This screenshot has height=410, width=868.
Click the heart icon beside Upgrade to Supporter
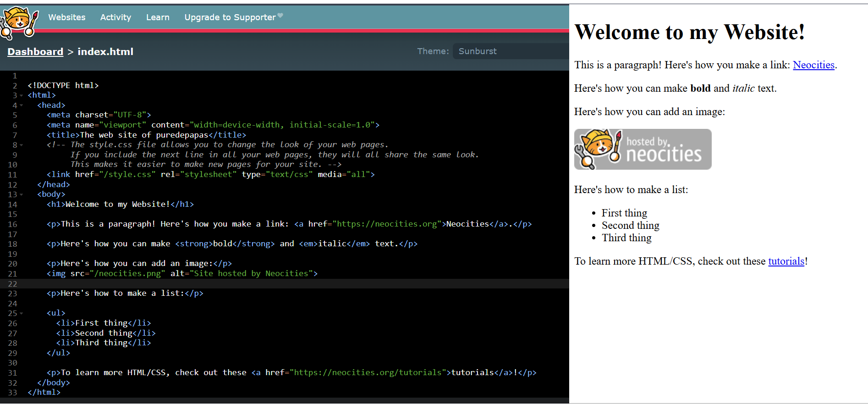coord(280,16)
